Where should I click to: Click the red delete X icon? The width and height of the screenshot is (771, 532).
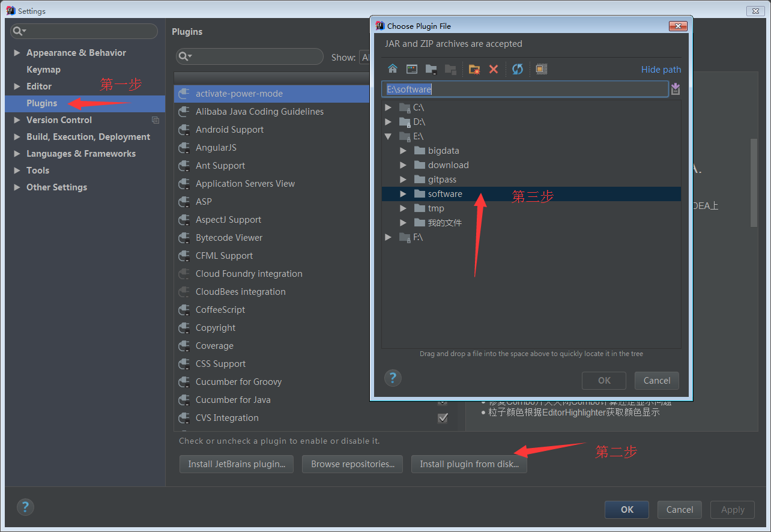point(494,69)
